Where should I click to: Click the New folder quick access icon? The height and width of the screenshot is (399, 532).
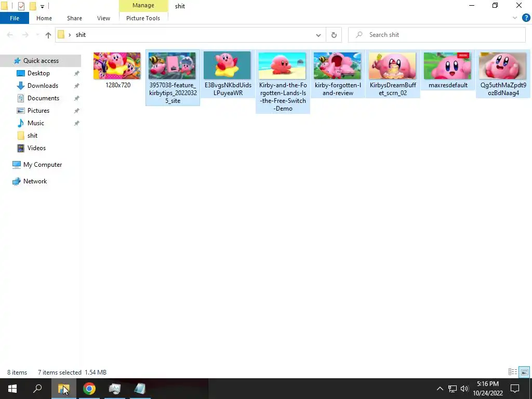click(33, 6)
